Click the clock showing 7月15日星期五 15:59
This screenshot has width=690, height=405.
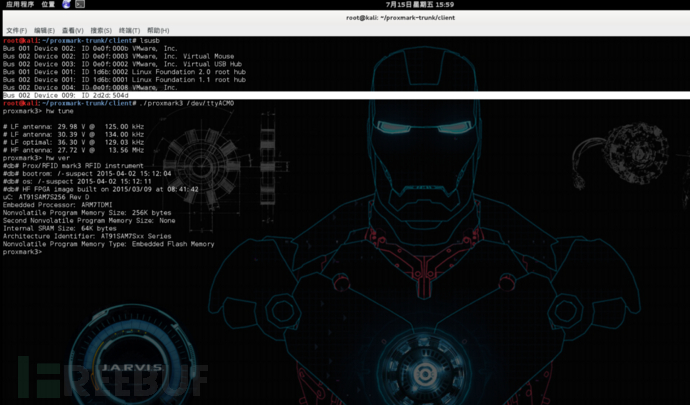coord(420,4)
